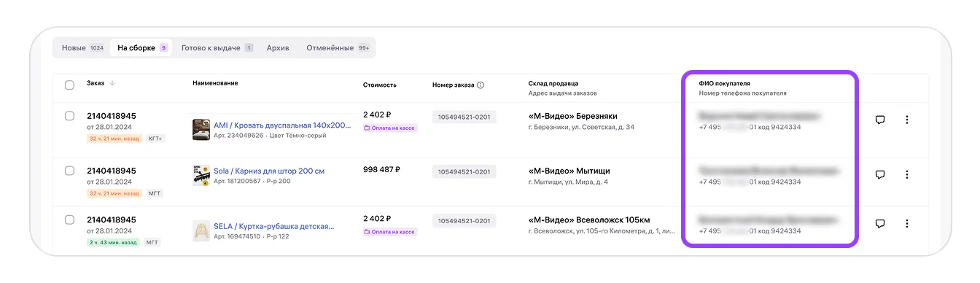
Task: Click order chip 105494521-0201 in the Мытищи row
Action: pos(464,171)
